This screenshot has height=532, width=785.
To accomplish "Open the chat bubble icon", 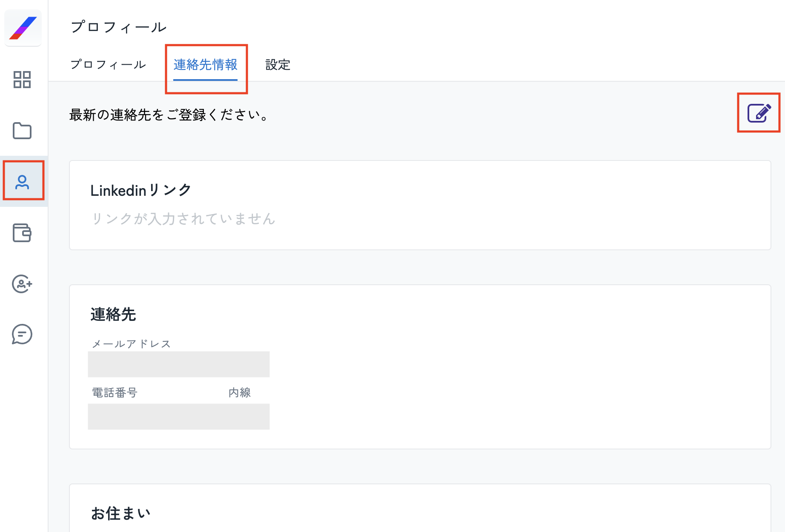I will [x=22, y=335].
